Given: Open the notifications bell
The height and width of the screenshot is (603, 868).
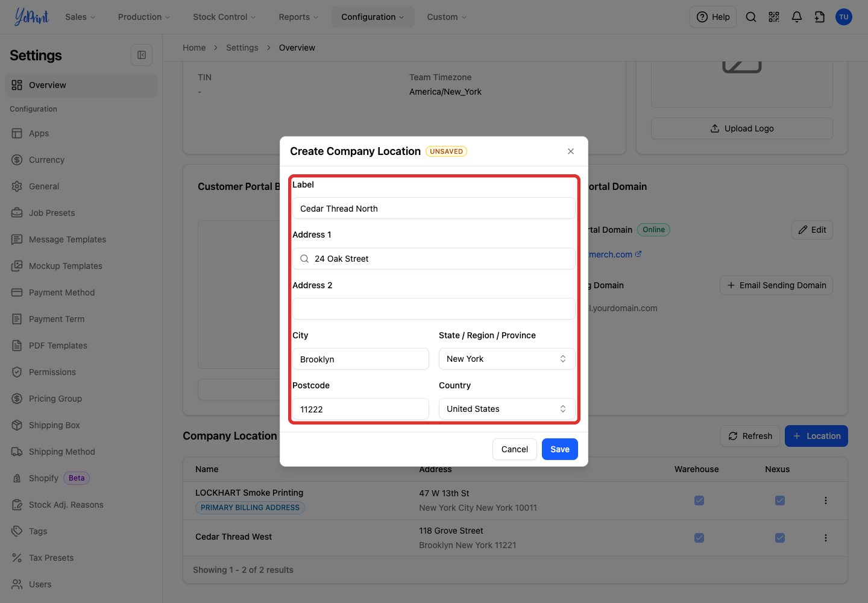Looking at the screenshot, I should click(797, 17).
